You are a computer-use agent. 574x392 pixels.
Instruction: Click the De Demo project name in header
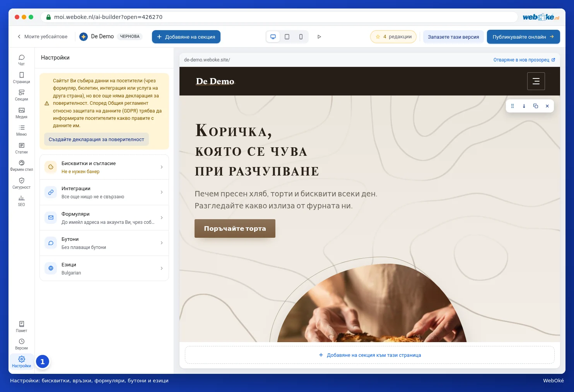coord(102,36)
